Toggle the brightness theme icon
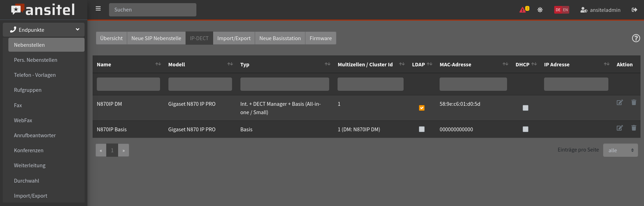 [x=540, y=10]
